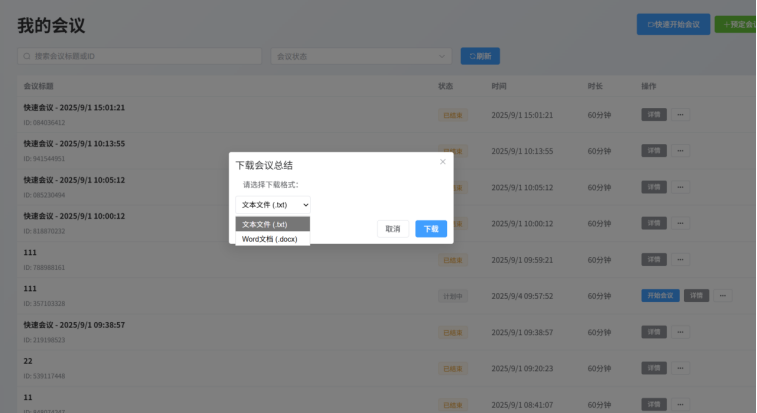Click ID: 219198523 text
The width and height of the screenshot is (757, 413).
pos(44,340)
